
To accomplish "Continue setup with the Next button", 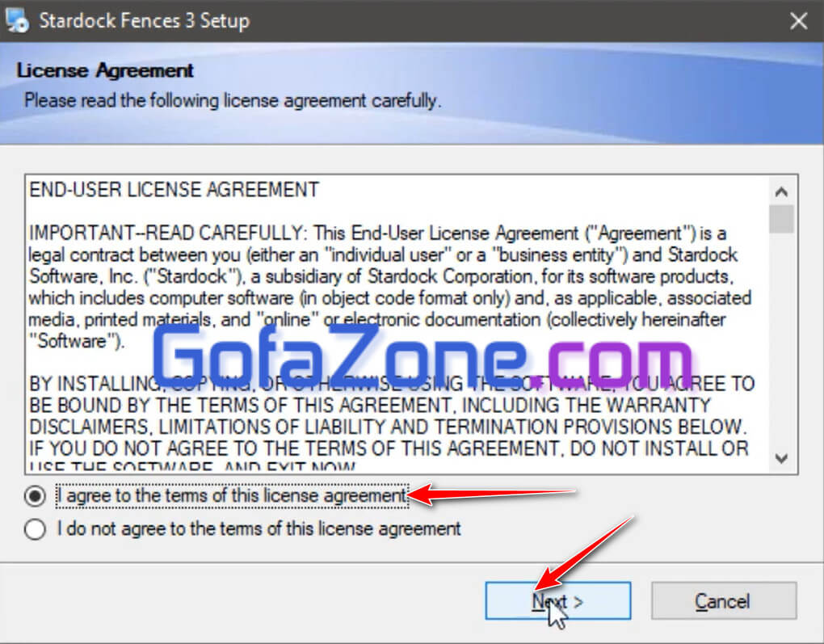I will [557, 600].
